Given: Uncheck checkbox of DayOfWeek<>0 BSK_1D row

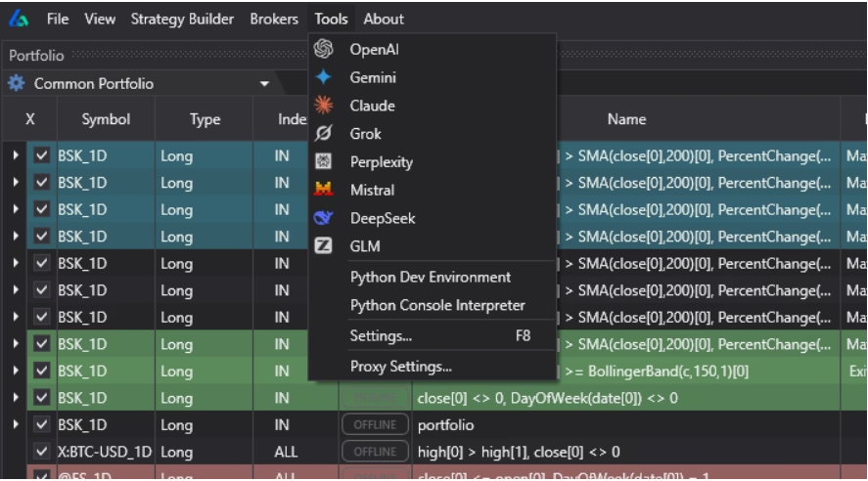Looking at the screenshot, I should tap(41, 398).
